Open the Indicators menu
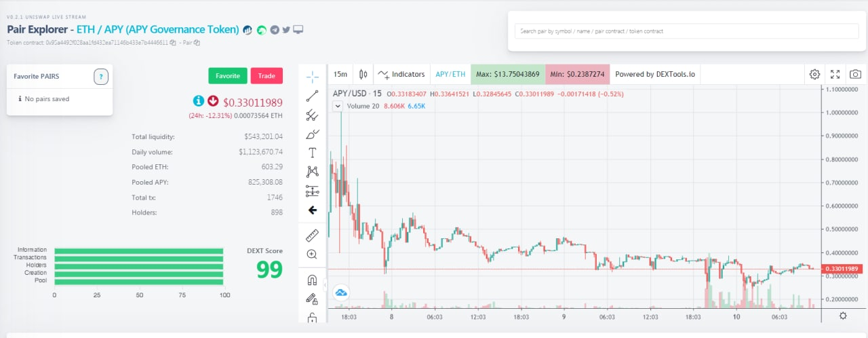This screenshot has width=868, height=338. [x=401, y=74]
